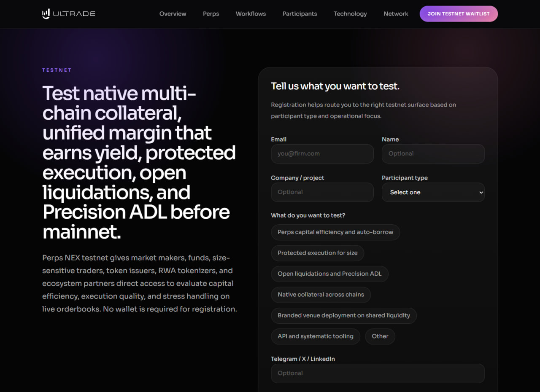The height and width of the screenshot is (392, 540).
Task: Enable Open liquidations and Precision ADL chip
Action: click(329, 274)
